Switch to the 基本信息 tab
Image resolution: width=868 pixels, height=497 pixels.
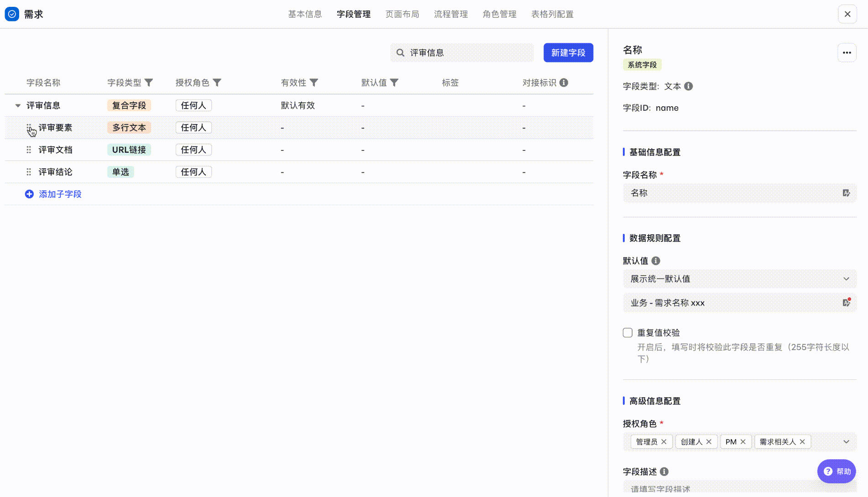305,14
